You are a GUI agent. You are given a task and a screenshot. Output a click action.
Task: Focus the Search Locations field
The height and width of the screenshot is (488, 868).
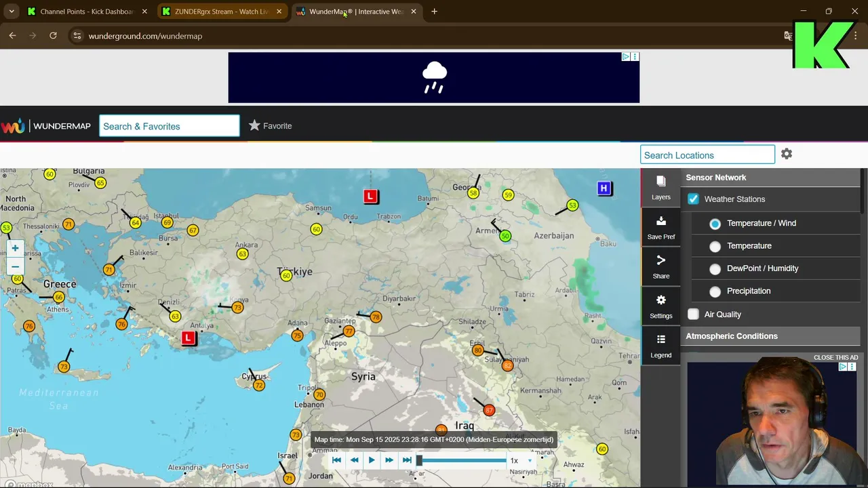(x=707, y=155)
